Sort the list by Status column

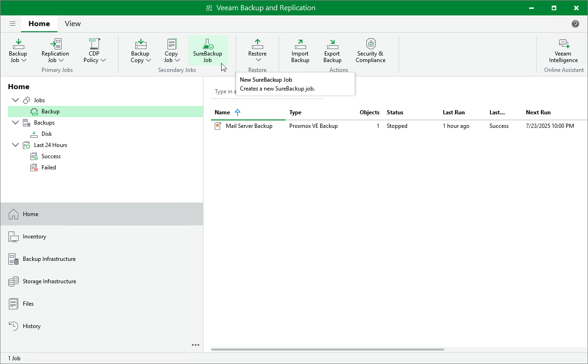pos(395,112)
